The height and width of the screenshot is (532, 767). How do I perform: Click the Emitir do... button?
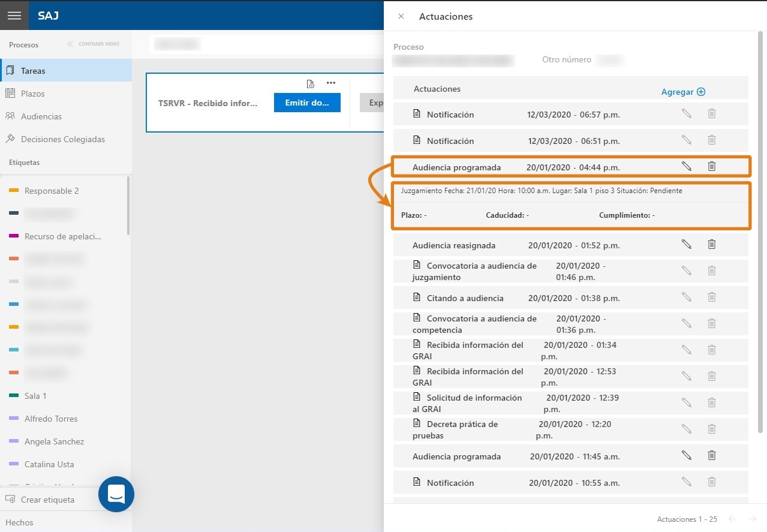tap(307, 103)
